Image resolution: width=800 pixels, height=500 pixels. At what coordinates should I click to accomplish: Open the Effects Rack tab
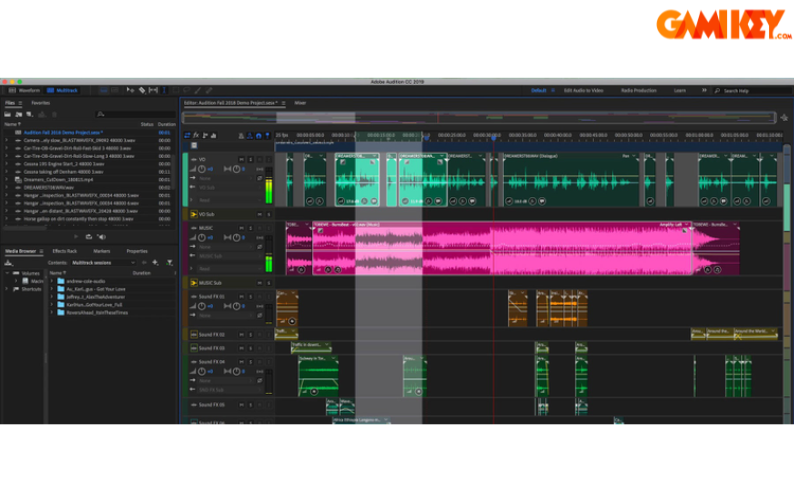point(65,251)
